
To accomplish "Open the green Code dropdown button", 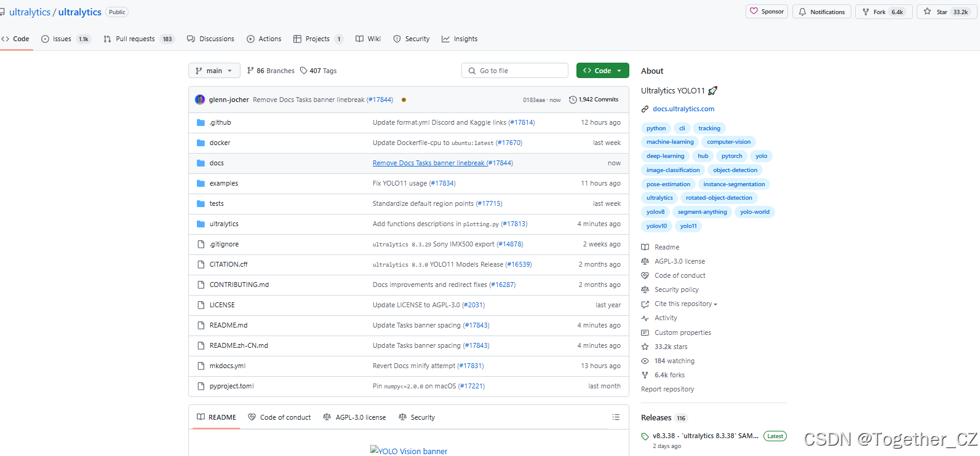I will coord(602,71).
